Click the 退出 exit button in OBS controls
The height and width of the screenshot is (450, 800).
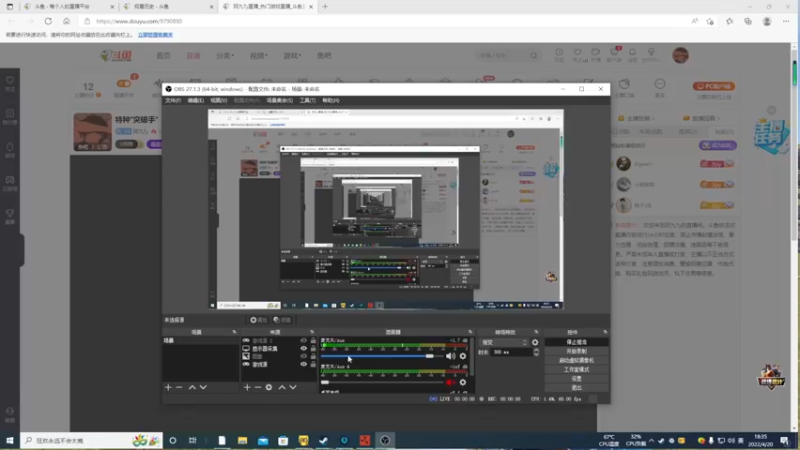point(577,388)
